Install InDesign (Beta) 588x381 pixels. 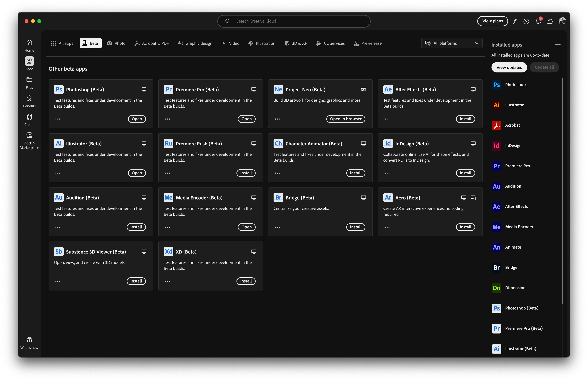point(465,173)
